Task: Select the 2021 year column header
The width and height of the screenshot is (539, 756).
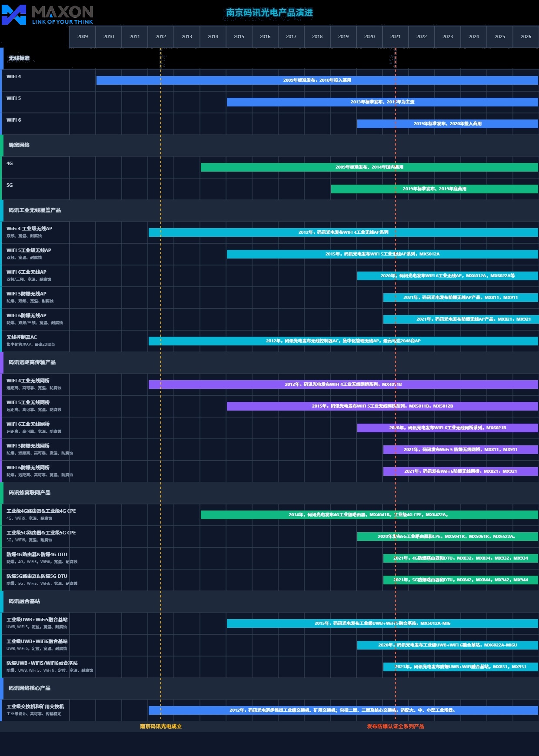Action: click(396, 36)
